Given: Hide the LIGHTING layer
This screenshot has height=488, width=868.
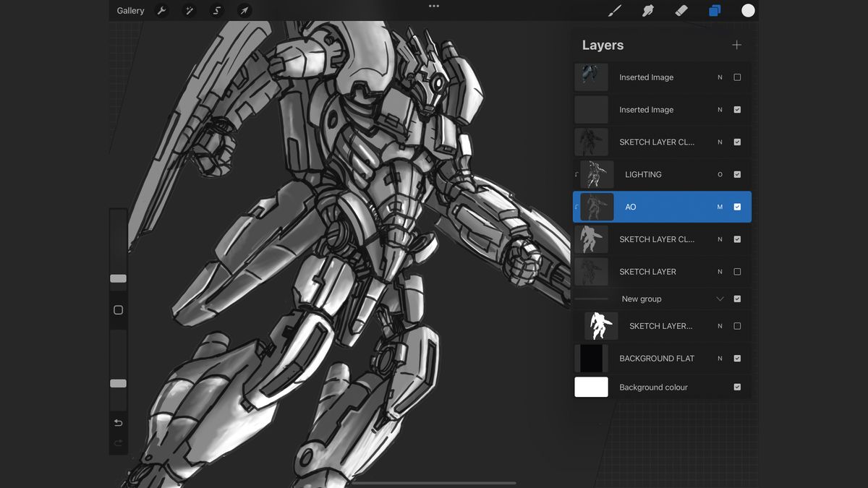Looking at the screenshot, I should click(x=737, y=174).
